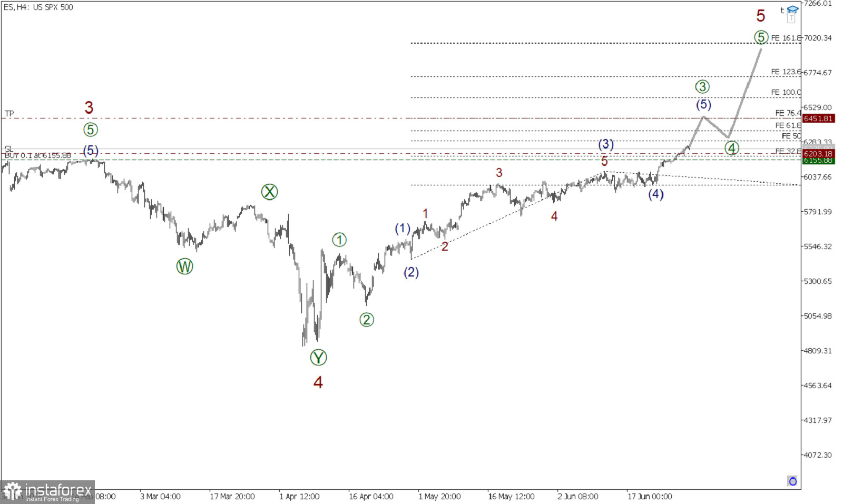Select the blue (4) wave label
The height and width of the screenshot is (504, 843).
coord(656,194)
